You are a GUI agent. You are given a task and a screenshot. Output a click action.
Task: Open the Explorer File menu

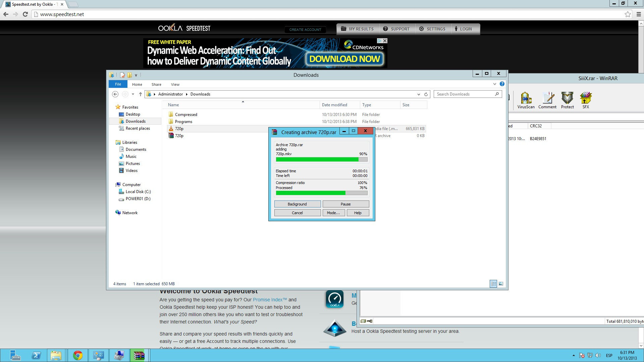[118, 84]
